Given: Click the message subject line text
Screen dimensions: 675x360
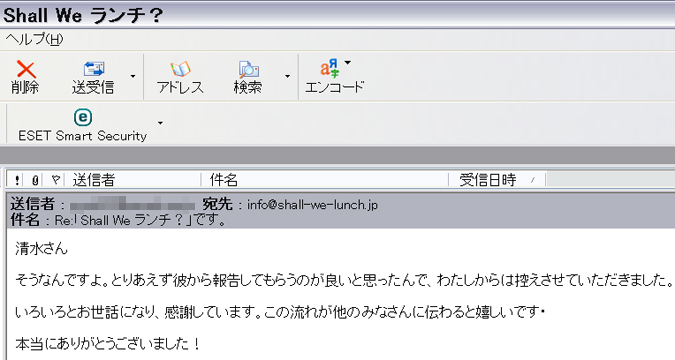Looking at the screenshot, I should 140,220.
